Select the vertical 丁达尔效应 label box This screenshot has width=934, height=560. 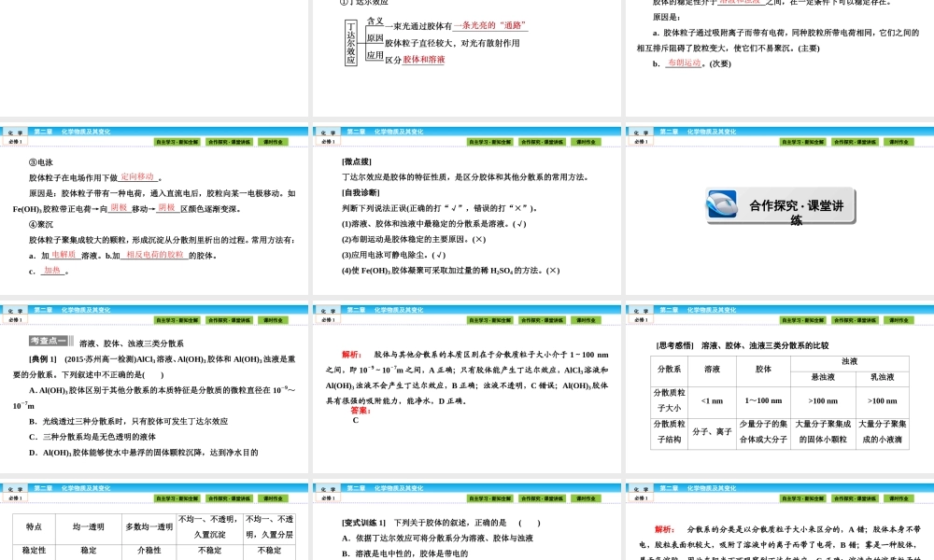tap(350, 42)
